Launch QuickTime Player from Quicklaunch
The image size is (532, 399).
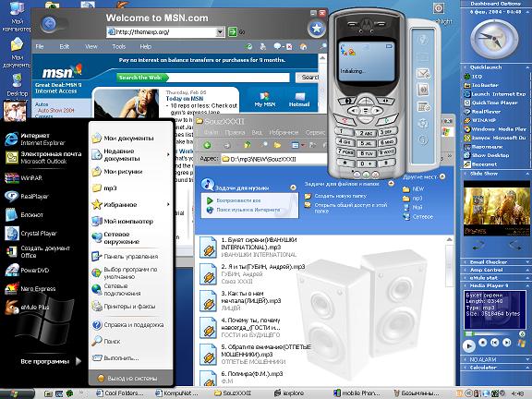(490, 103)
